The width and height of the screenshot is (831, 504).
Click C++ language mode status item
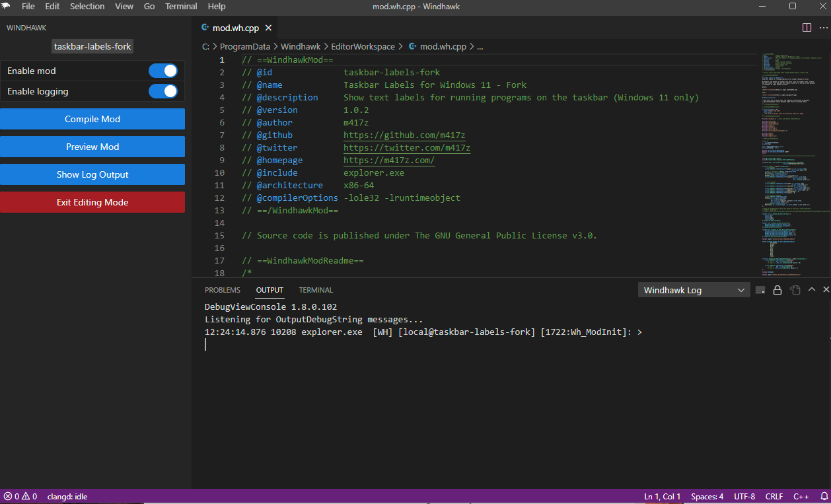point(801,496)
